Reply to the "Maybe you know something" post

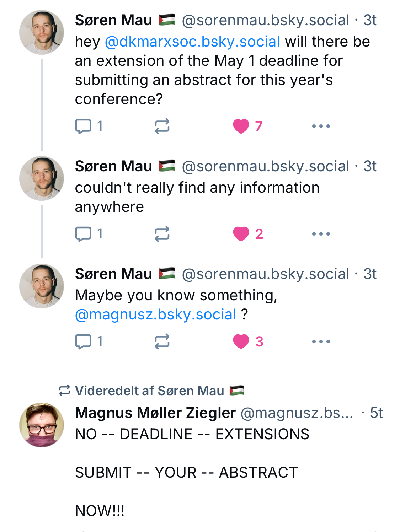(x=84, y=342)
